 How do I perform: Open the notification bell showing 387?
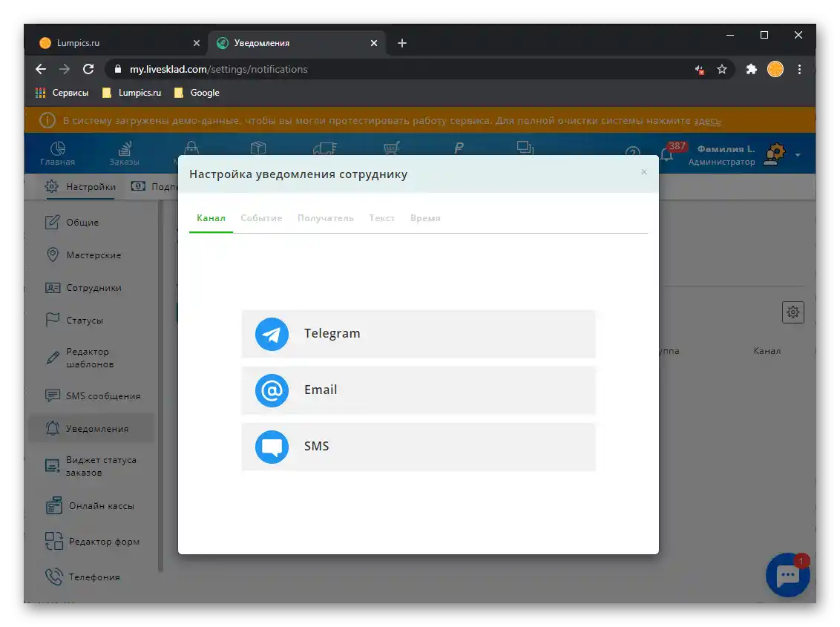click(x=665, y=154)
